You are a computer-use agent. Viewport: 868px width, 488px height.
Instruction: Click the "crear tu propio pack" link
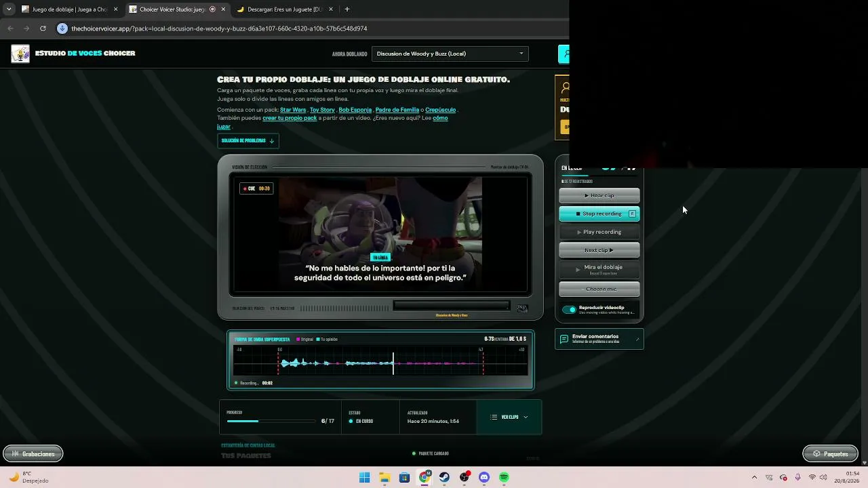(x=290, y=118)
